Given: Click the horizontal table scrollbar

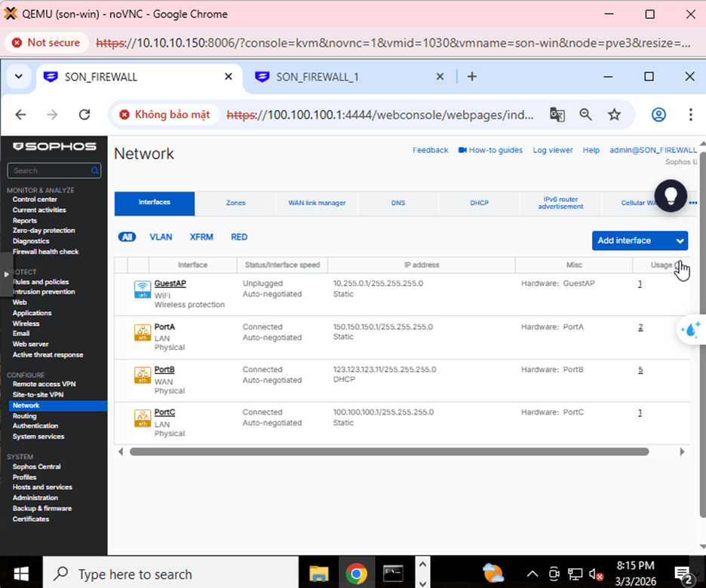Looking at the screenshot, I should (x=388, y=452).
